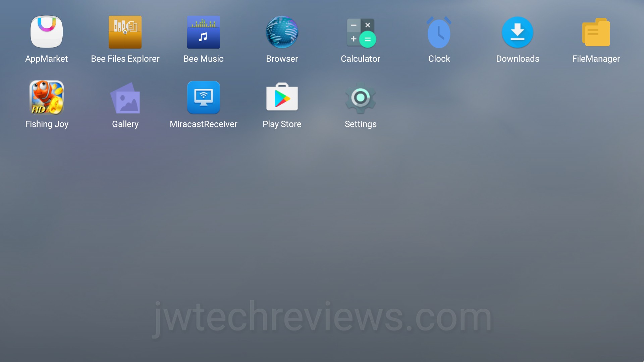Image resolution: width=644 pixels, height=362 pixels.
Task: Click the "Downloads" text label
Action: 518,59
